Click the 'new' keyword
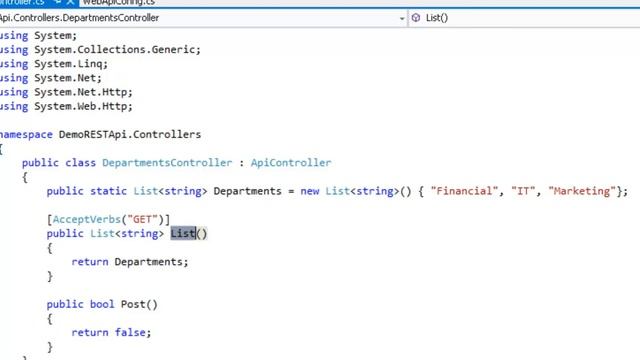 point(309,191)
